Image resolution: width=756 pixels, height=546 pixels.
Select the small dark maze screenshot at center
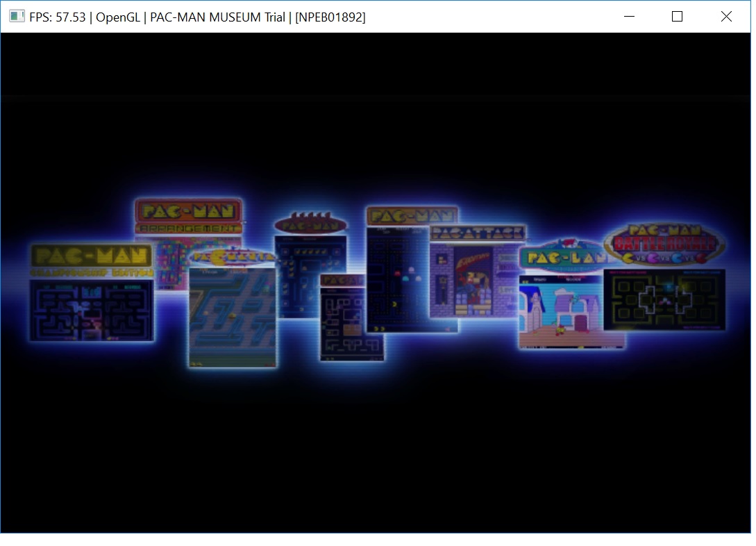(351, 323)
